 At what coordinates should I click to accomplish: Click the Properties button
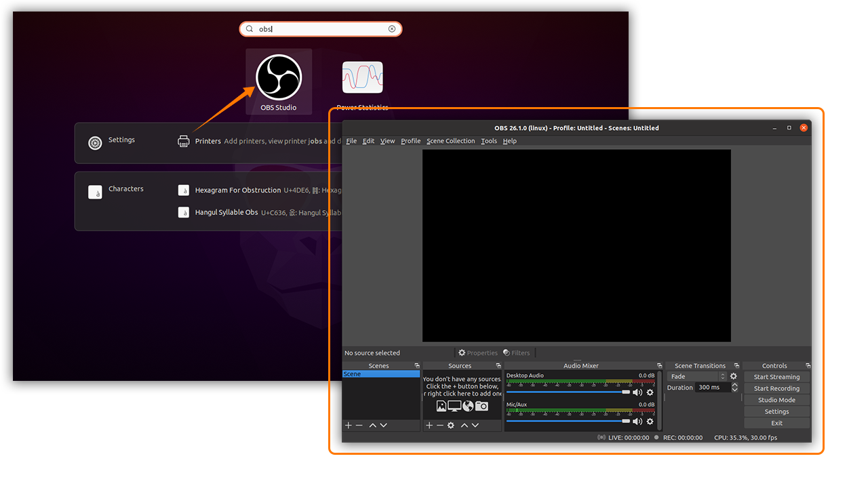pyautogui.click(x=477, y=352)
